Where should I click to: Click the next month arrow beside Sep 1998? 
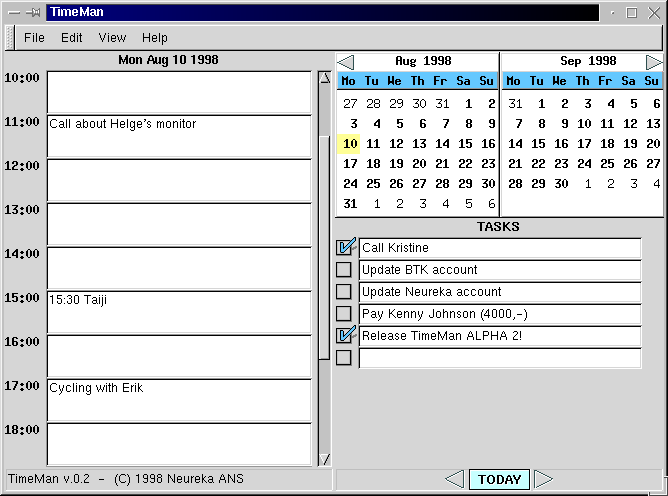[x=654, y=62]
